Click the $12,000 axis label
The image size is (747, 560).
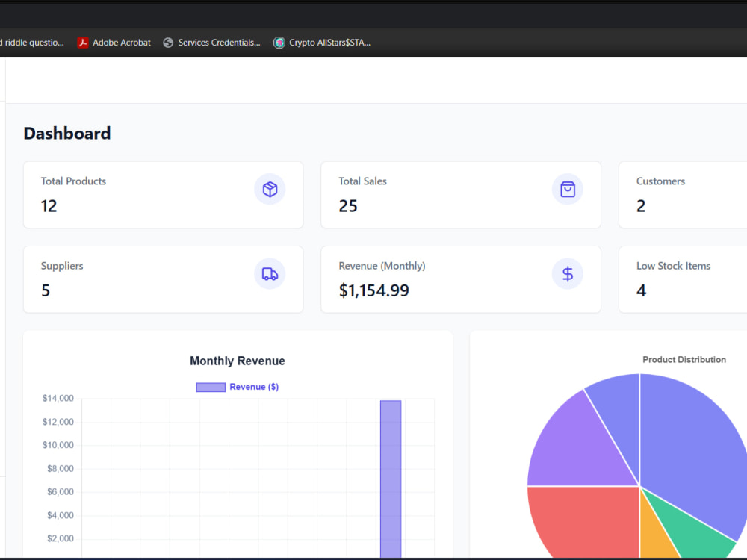tap(58, 422)
